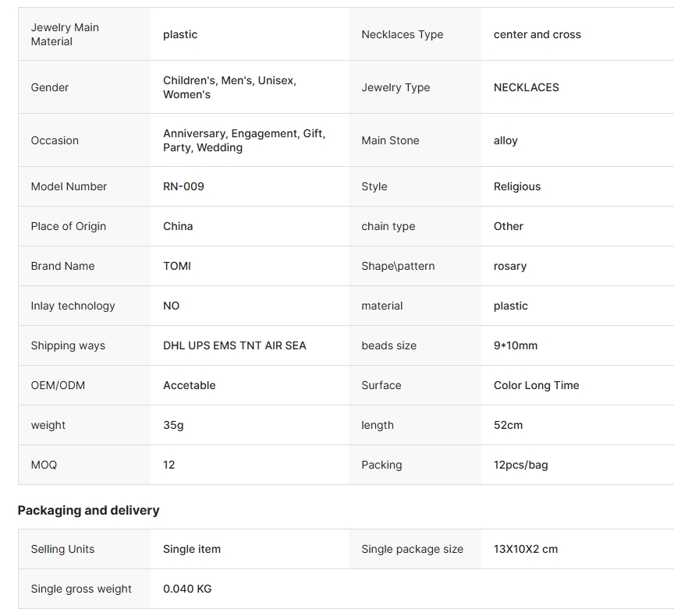674x616 pixels.
Task: Click the beads size value '9*10mm'
Action: 515,345
